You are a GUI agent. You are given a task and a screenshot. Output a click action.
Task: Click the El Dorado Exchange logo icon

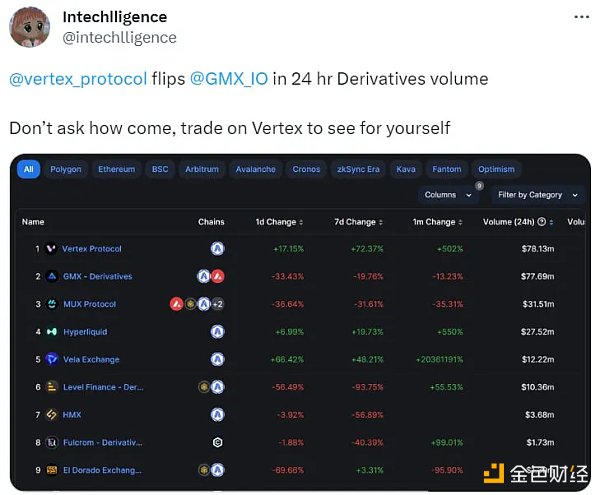pyautogui.click(x=51, y=469)
